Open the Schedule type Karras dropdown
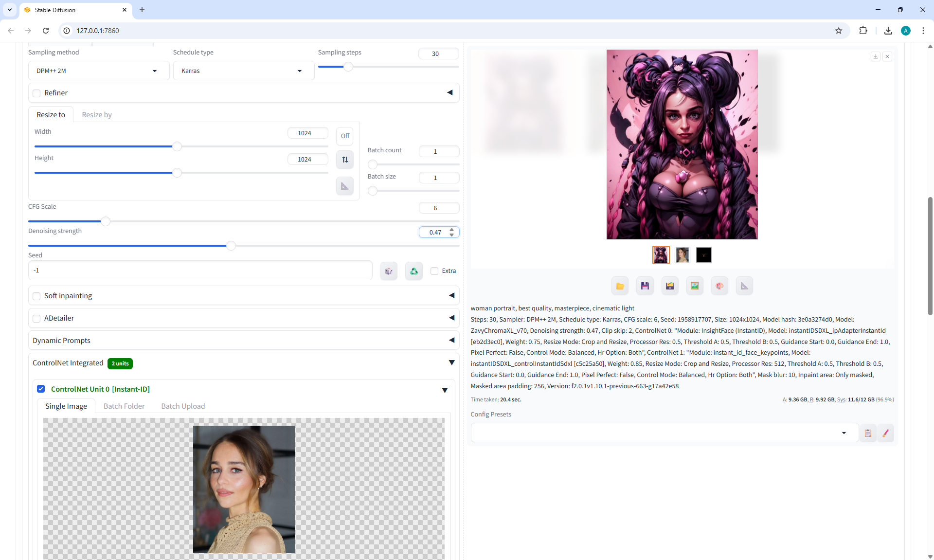Viewport: 934px width, 560px height. click(x=243, y=71)
